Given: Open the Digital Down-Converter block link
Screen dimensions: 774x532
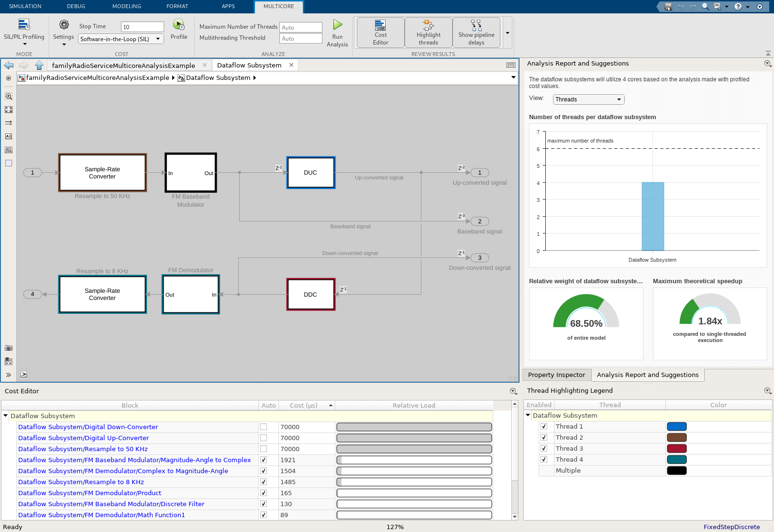Looking at the screenshot, I should coord(88,427).
